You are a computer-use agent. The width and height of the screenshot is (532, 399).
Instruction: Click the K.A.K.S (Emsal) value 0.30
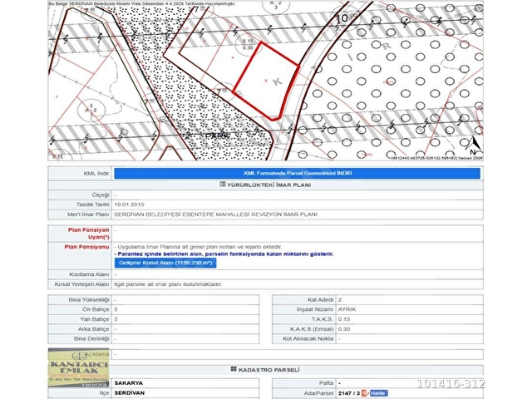pos(343,329)
